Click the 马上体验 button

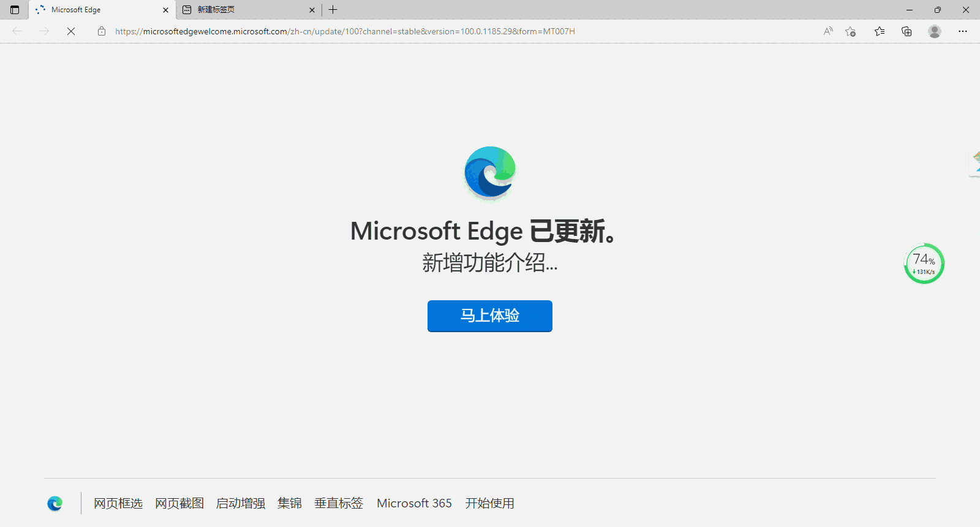point(490,316)
